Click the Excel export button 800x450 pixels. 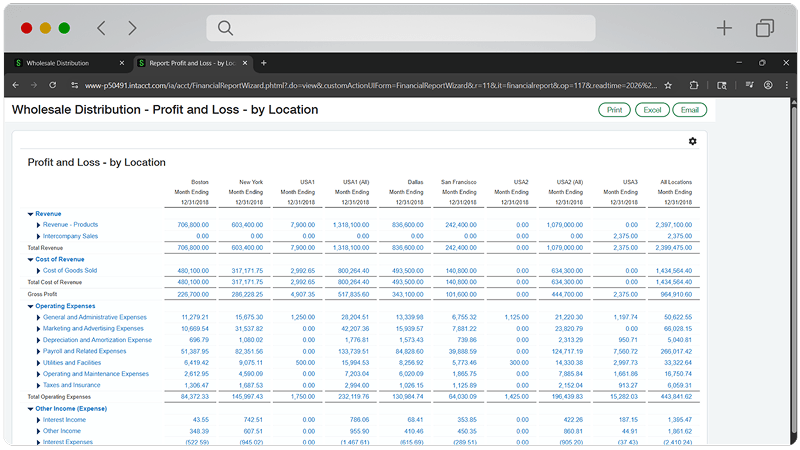point(652,110)
